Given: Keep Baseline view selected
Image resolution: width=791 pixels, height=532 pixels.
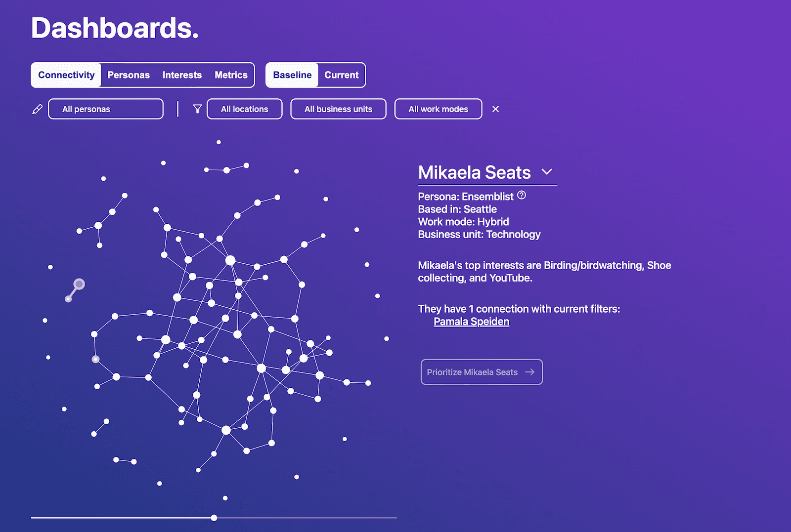Looking at the screenshot, I should click(x=292, y=75).
